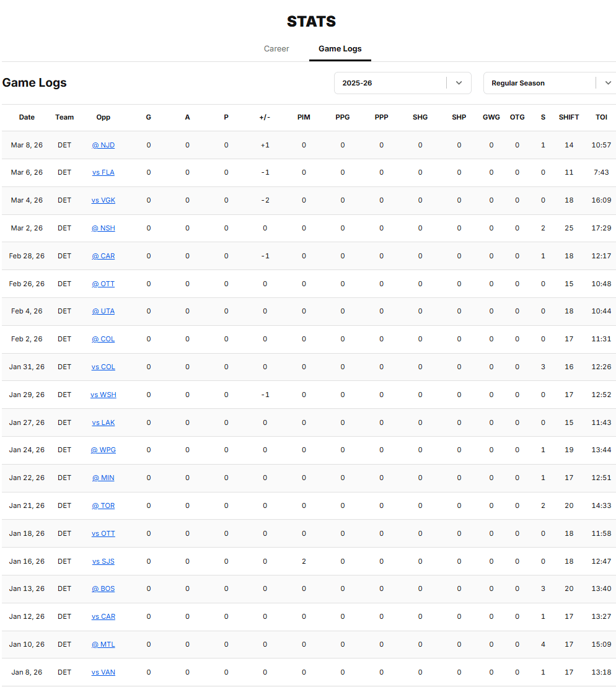616x687 pixels.
Task: Click the season dropdown chevron arrow
Action: tap(459, 83)
